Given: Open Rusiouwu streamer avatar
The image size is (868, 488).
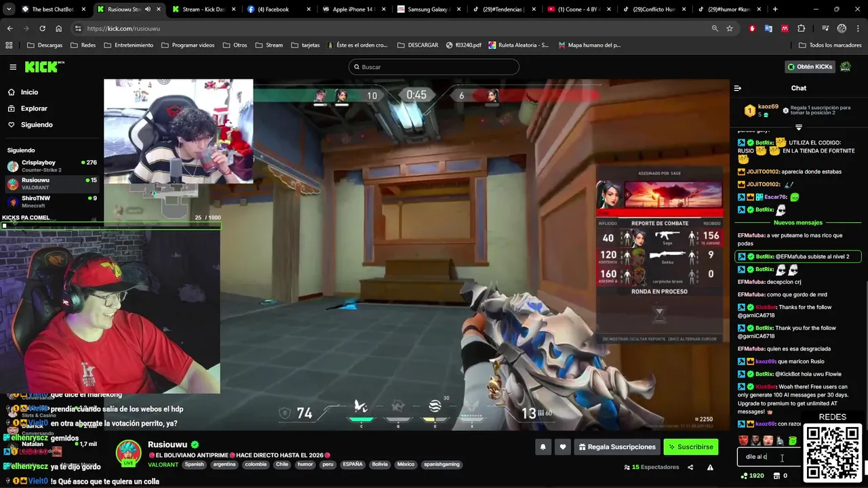Looking at the screenshot, I should pos(128,453).
